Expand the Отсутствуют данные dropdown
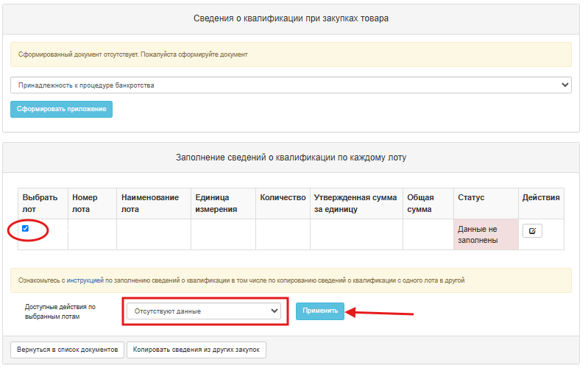Image resolution: width=588 pixels, height=368 pixels. pyautogui.click(x=204, y=311)
